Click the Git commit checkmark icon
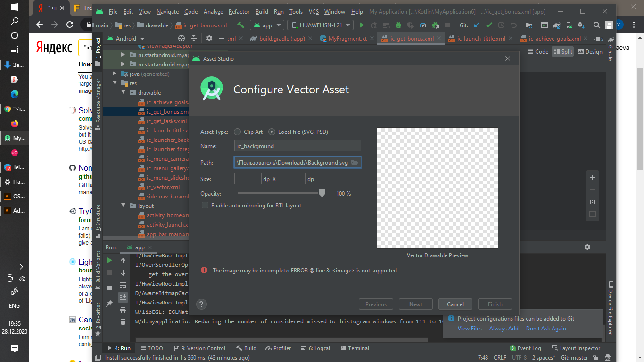The image size is (644, 362). 489,25
